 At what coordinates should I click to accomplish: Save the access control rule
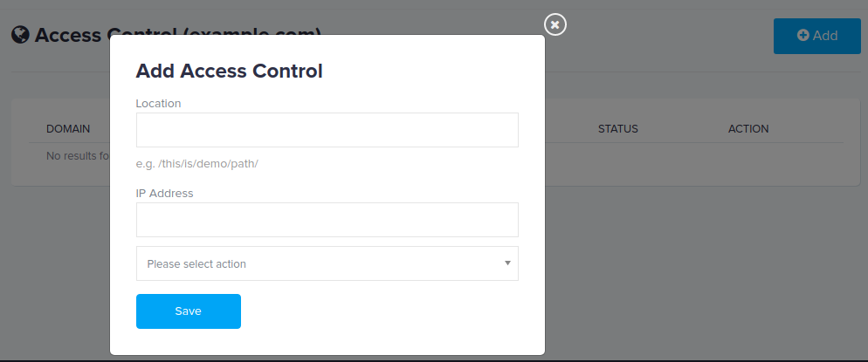[x=189, y=311]
